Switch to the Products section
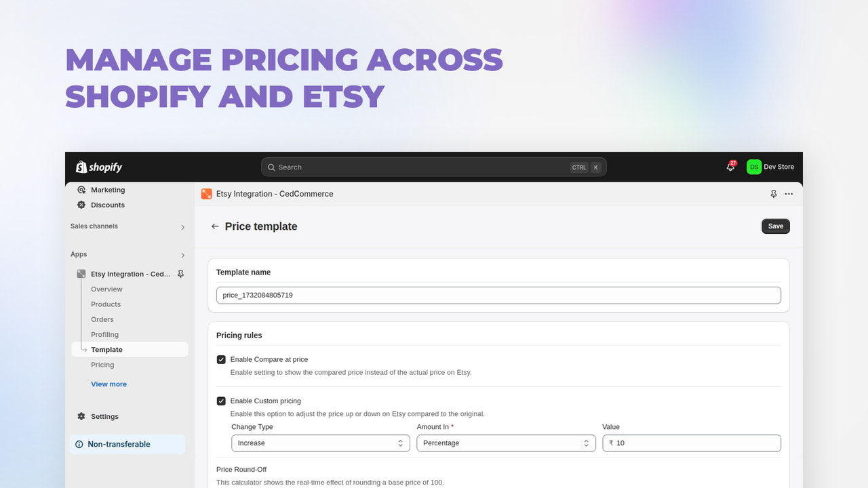 tap(106, 304)
